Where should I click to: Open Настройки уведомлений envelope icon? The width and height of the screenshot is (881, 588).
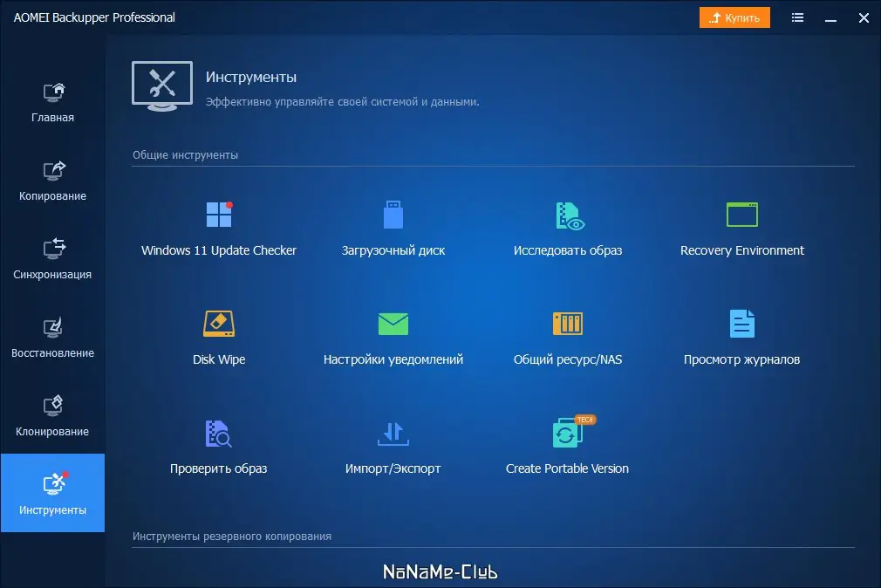(x=393, y=324)
